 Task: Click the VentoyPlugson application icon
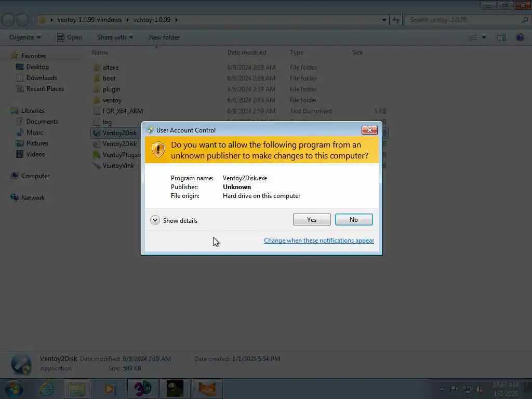coord(97,155)
